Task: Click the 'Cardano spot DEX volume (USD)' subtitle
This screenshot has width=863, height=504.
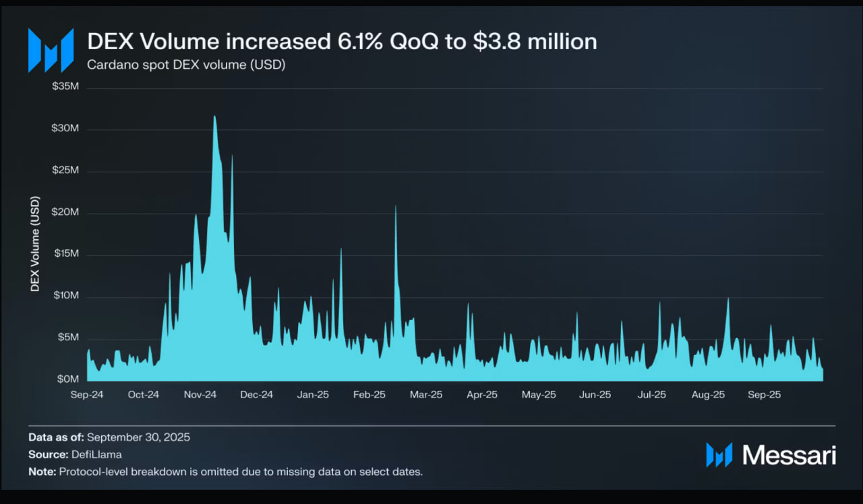Action: click(186, 65)
